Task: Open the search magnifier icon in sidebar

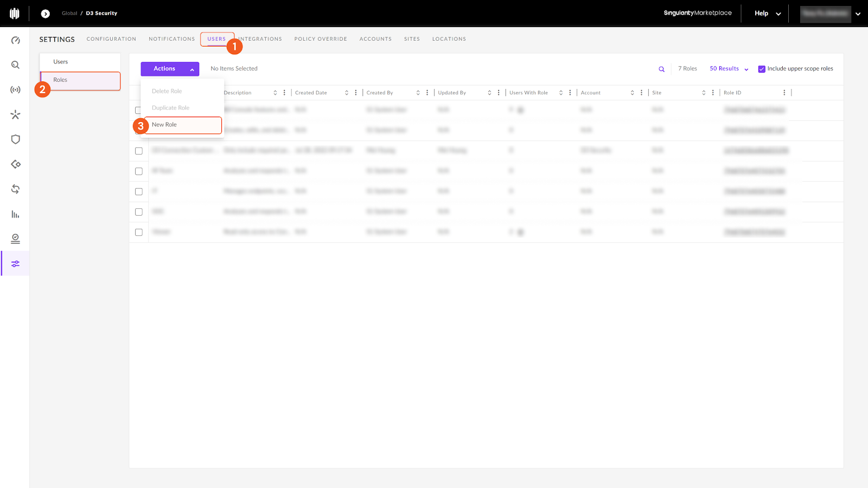Action: [x=15, y=65]
